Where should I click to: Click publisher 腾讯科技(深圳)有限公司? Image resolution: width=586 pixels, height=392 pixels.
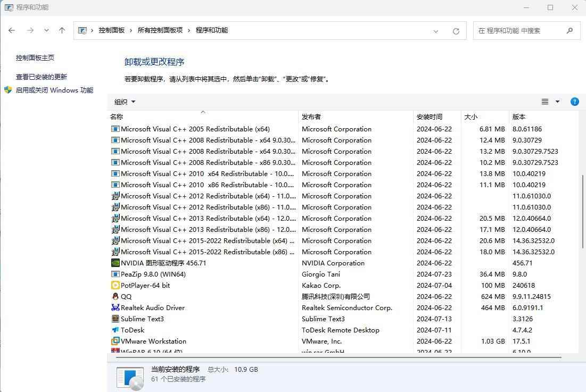coord(336,296)
